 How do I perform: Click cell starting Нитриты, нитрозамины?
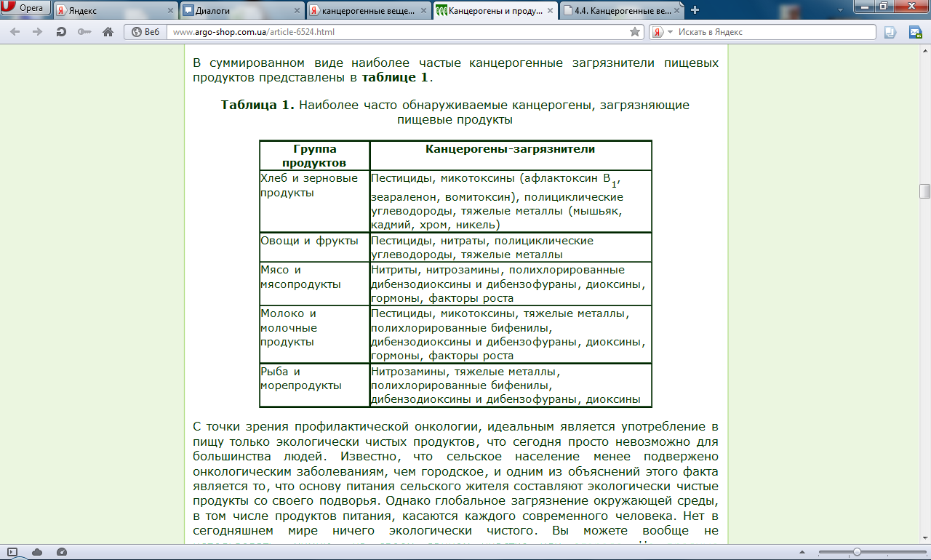click(x=511, y=284)
